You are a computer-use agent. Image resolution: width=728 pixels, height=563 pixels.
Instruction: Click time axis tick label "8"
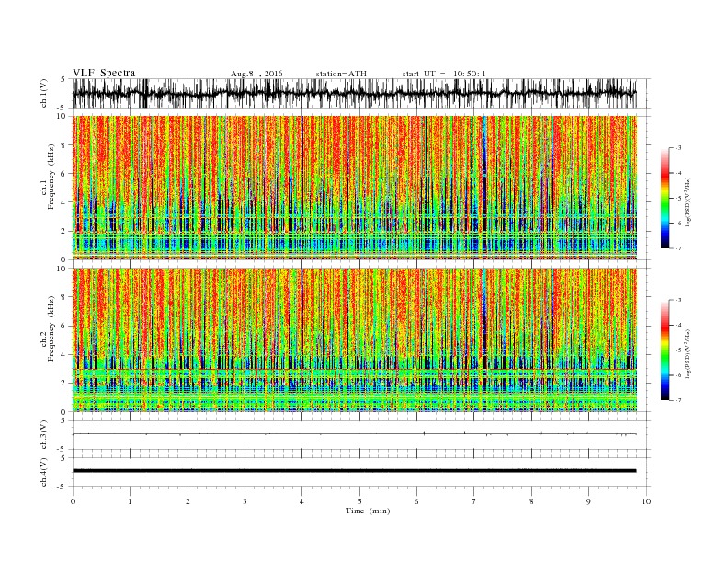[531, 501]
